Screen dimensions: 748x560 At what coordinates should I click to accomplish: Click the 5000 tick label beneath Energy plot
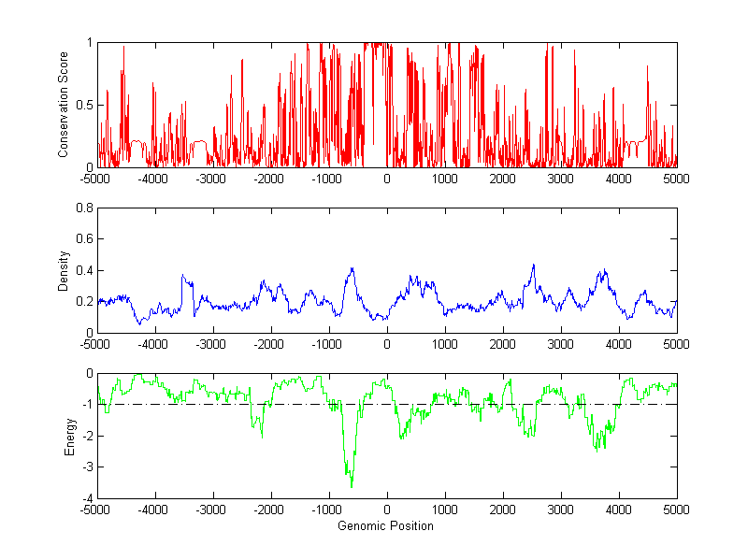coord(676,510)
